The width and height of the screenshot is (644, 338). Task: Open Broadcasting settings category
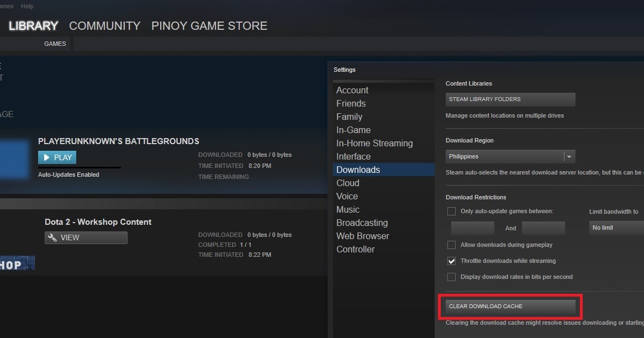tap(384, 223)
